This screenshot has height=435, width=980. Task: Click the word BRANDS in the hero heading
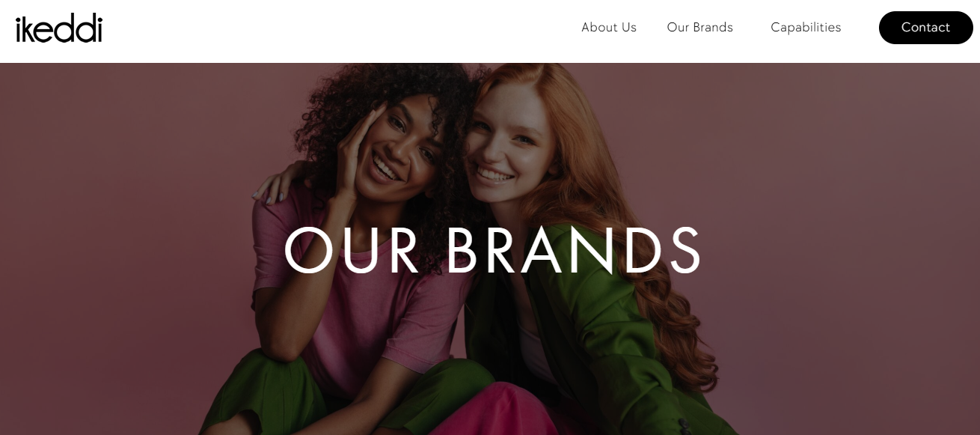[x=574, y=249]
